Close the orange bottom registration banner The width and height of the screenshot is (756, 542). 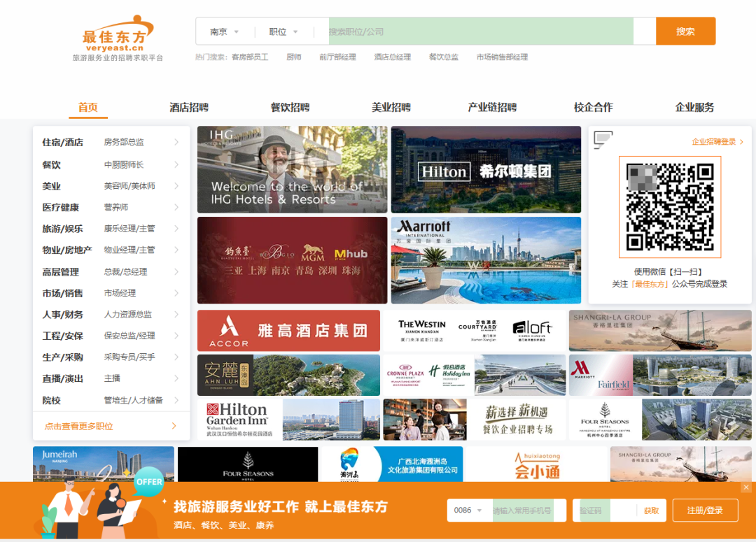tap(746, 487)
